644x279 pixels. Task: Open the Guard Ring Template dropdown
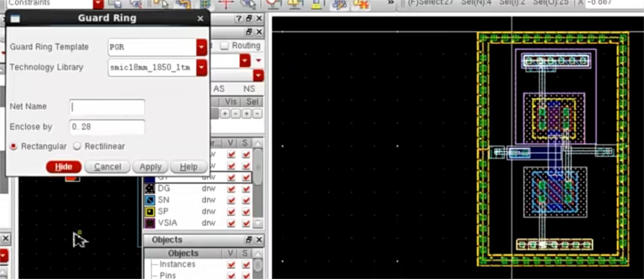[x=201, y=47]
